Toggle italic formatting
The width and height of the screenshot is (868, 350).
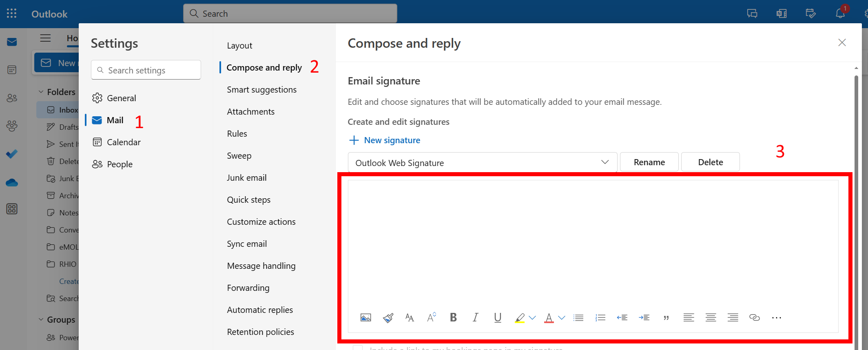[x=475, y=318]
